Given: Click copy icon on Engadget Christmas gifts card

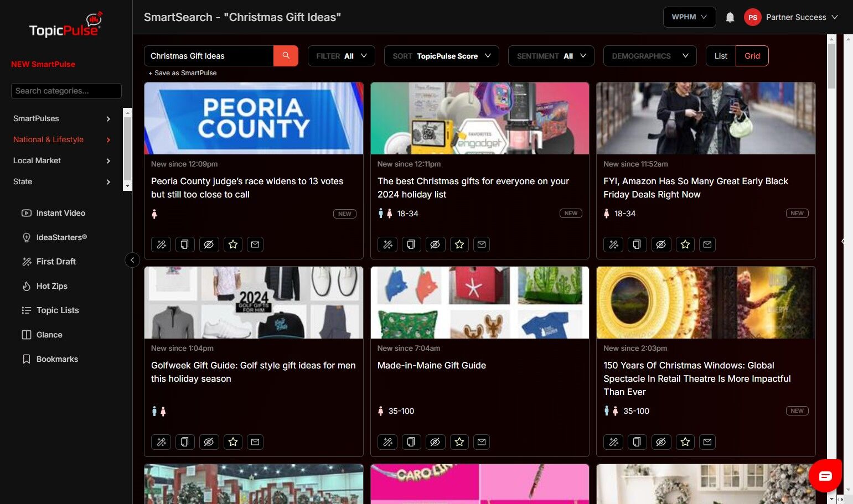Looking at the screenshot, I should [411, 245].
